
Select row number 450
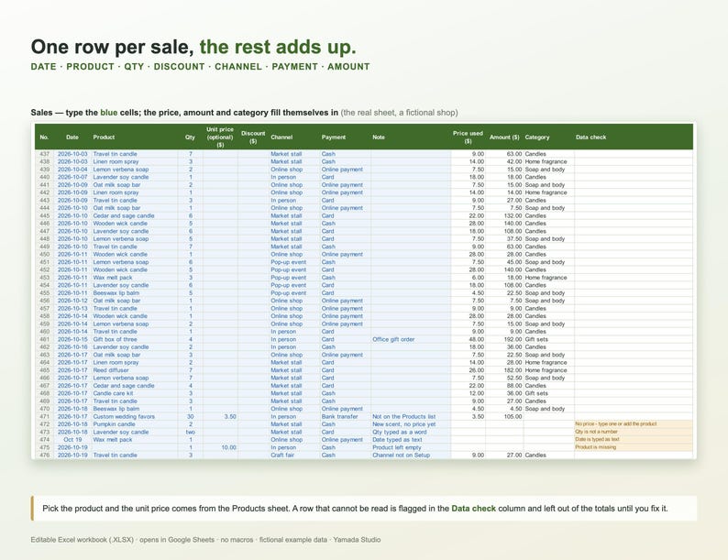(x=45, y=254)
